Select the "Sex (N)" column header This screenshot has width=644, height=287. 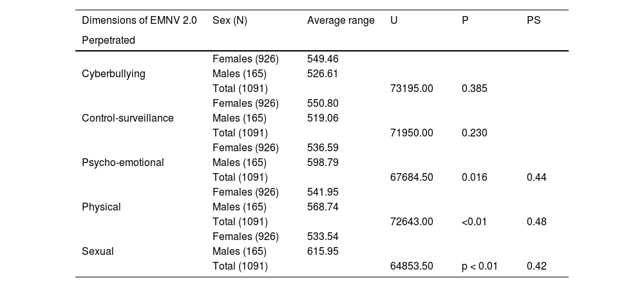coord(229,20)
